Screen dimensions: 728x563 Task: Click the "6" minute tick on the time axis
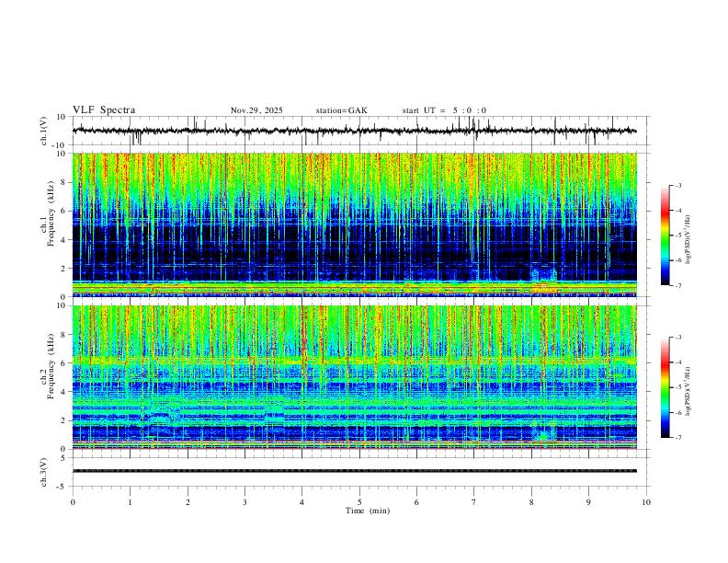[x=416, y=502]
